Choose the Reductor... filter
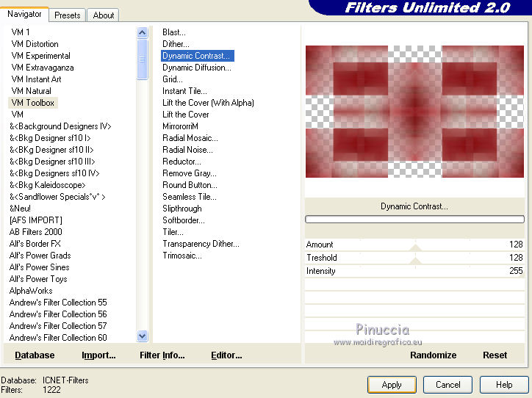 [181, 162]
